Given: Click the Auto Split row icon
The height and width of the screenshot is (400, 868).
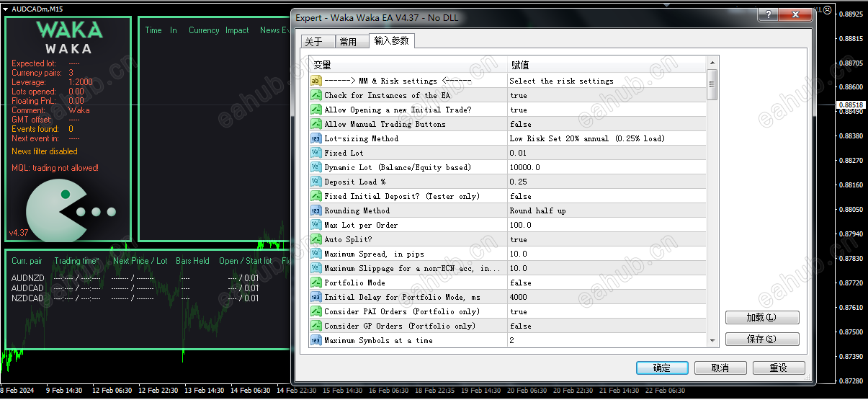Looking at the screenshot, I should 316,239.
